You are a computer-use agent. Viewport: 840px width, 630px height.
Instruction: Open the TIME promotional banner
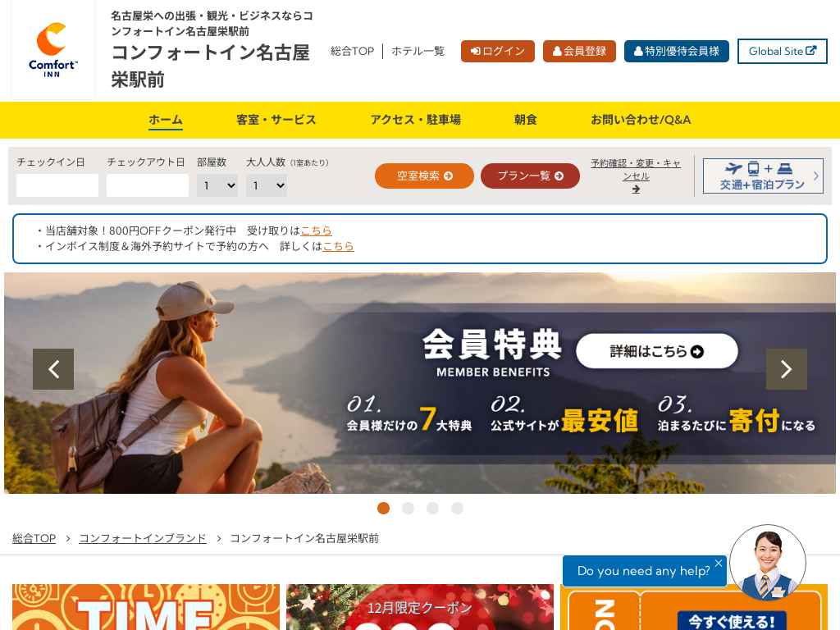(146, 607)
